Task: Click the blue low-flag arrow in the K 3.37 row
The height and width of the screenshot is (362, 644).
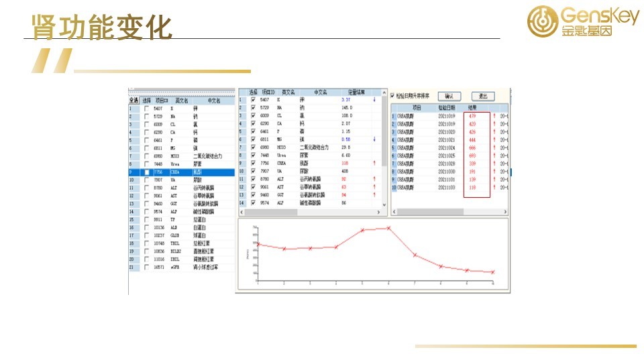Action: (x=374, y=100)
